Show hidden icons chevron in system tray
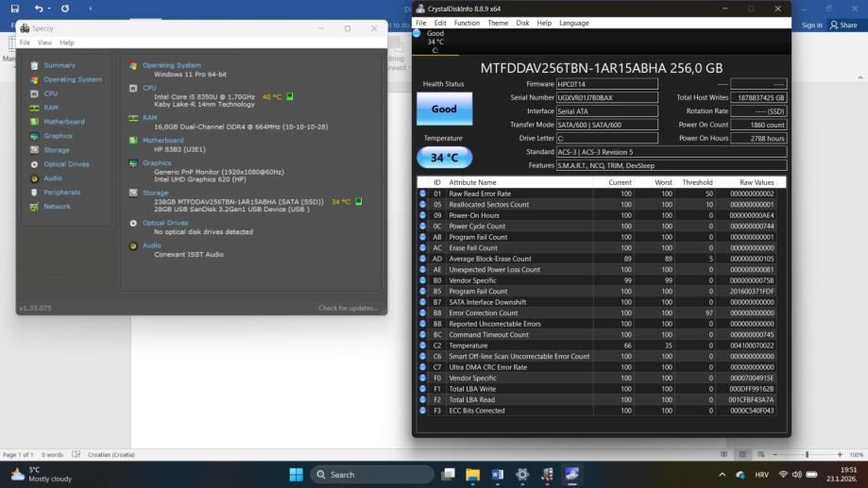Image resolution: width=868 pixels, height=488 pixels. (722, 474)
